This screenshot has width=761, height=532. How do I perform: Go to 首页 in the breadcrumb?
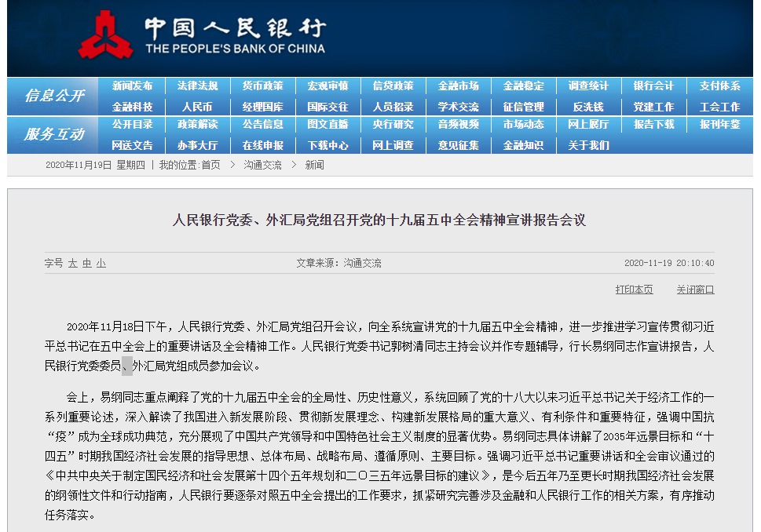(210, 165)
